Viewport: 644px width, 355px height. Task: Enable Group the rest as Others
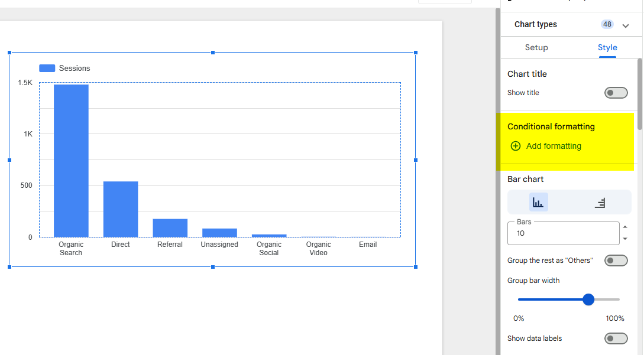coord(616,260)
